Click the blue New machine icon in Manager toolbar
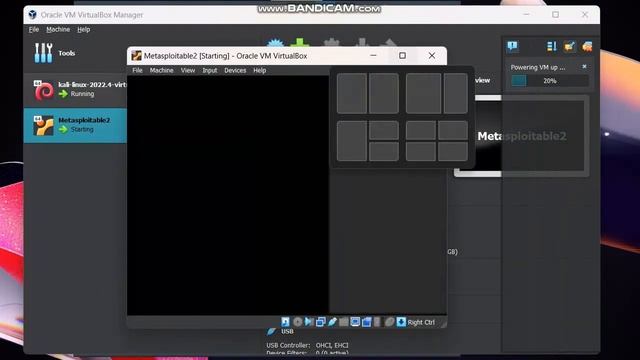Viewport: 640px width, 360px height. pos(275,42)
